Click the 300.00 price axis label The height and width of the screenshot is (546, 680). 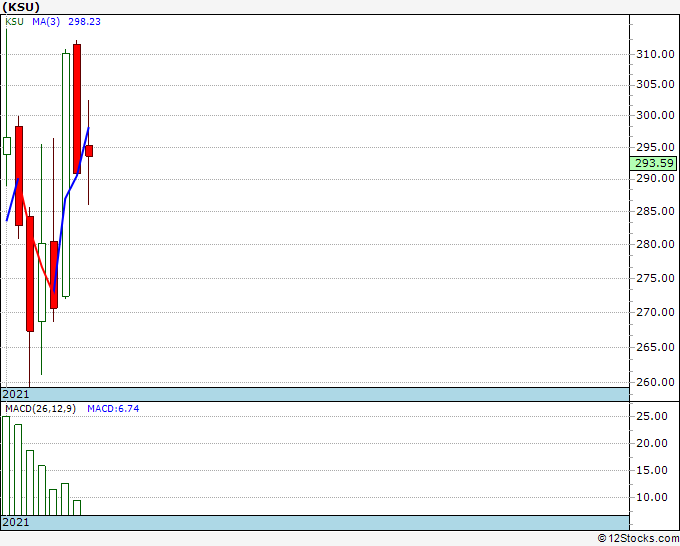pyautogui.click(x=655, y=115)
